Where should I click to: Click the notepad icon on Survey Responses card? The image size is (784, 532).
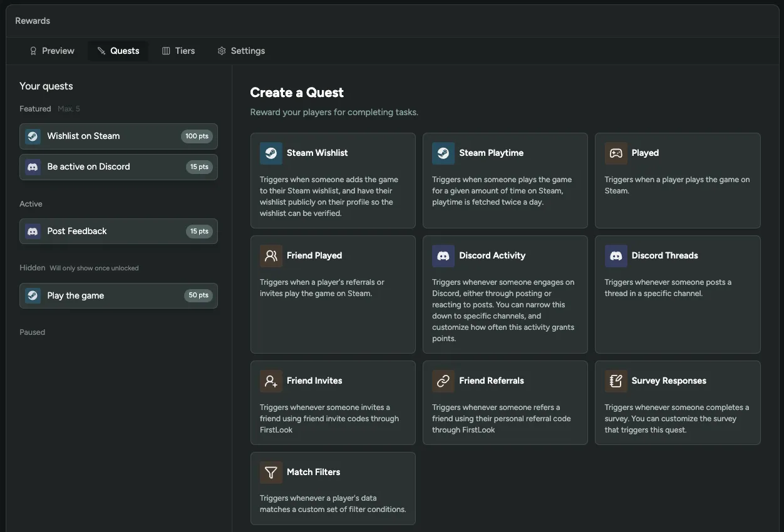click(x=616, y=381)
